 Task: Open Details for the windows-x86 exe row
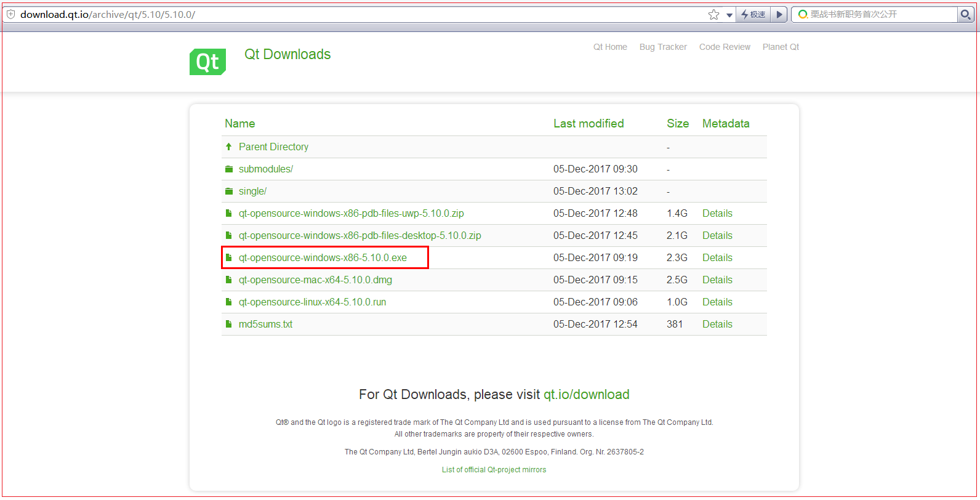coord(717,257)
